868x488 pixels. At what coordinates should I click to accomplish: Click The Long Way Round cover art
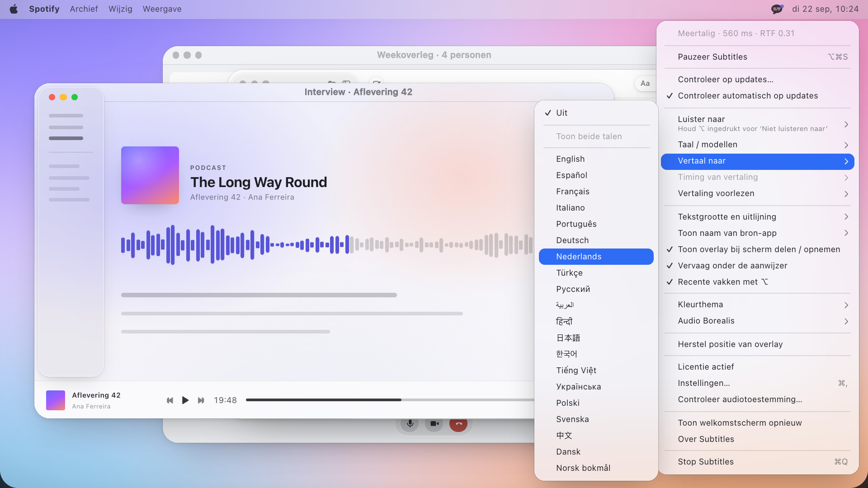150,175
